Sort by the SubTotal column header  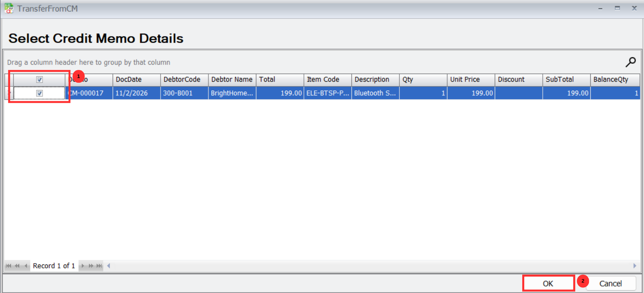pyautogui.click(x=567, y=80)
